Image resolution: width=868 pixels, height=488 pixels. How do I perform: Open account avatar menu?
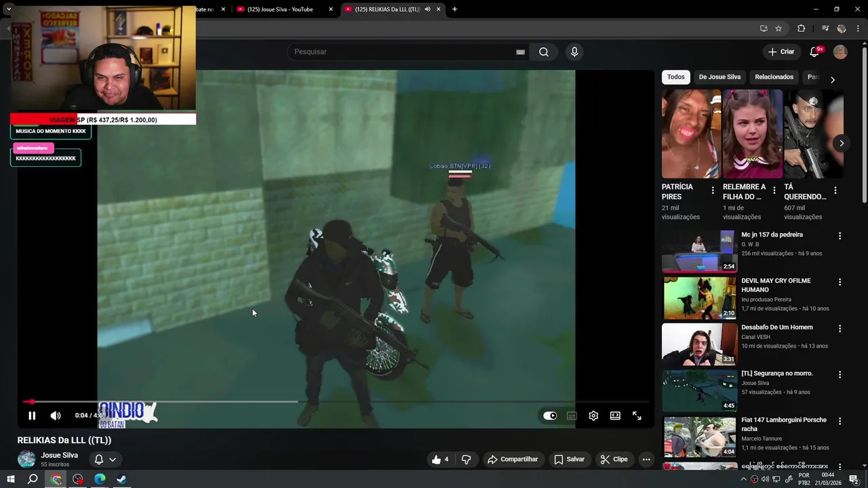coord(840,52)
